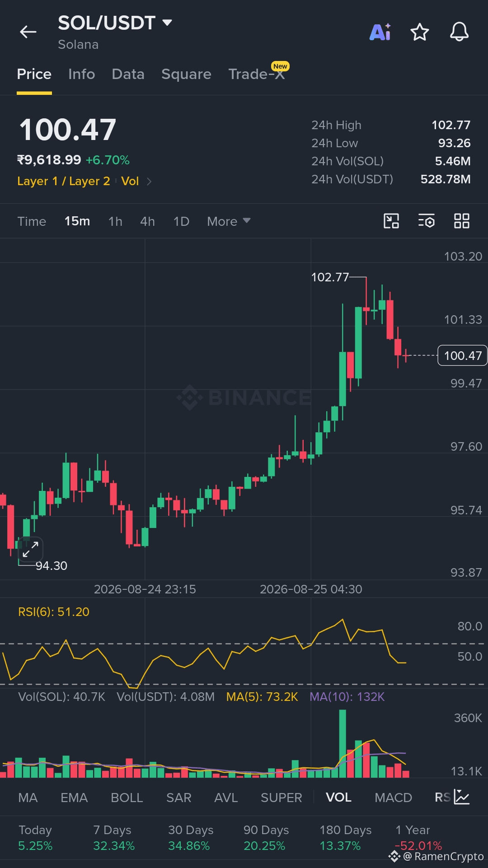Tap the 30 Days 34.86% performance
This screenshot has width=488, height=868.
(191, 838)
